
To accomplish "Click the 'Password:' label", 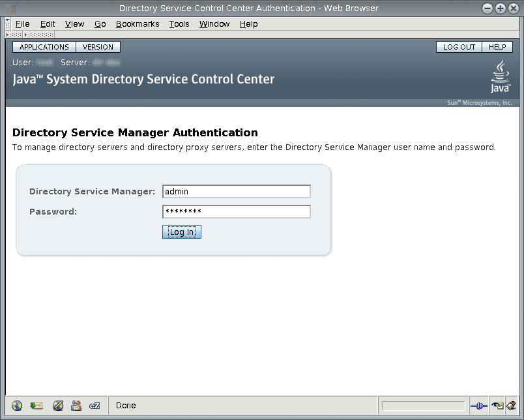I will 53,212.
